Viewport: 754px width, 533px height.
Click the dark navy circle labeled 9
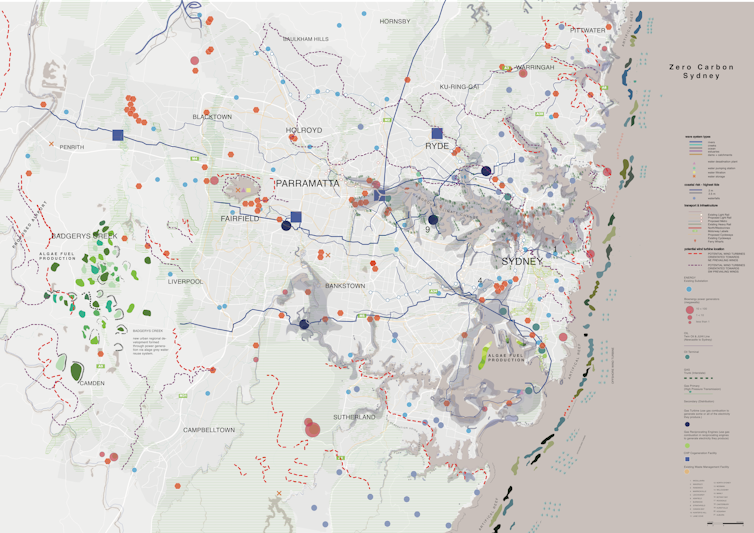(433, 220)
